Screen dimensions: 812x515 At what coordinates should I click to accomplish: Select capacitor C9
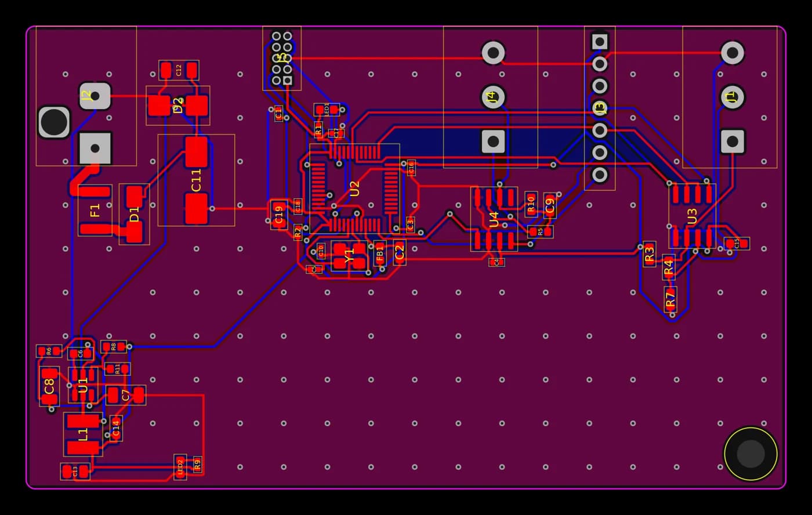point(550,205)
